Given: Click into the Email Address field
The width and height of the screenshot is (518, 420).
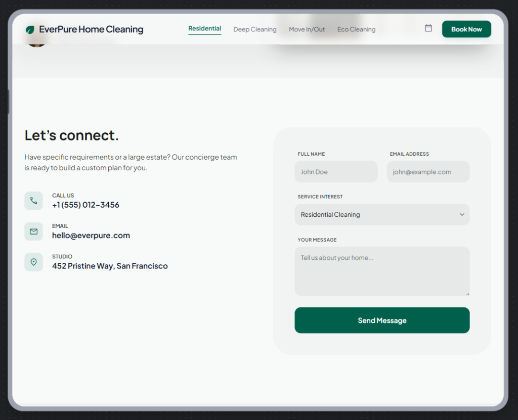Looking at the screenshot, I should click(428, 172).
